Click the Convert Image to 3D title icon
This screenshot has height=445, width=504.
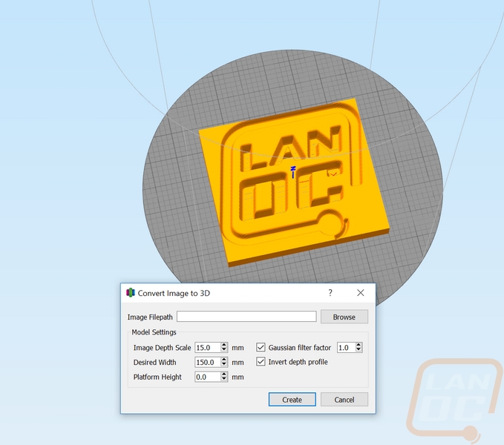click(131, 293)
